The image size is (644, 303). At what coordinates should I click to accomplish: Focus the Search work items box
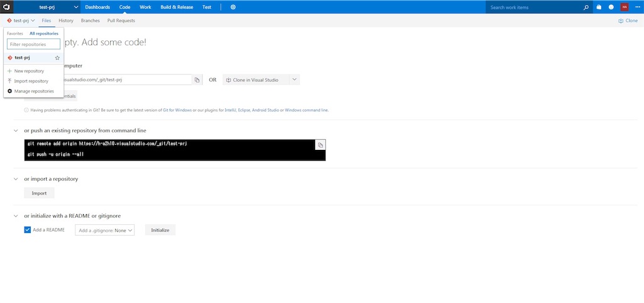click(x=534, y=7)
